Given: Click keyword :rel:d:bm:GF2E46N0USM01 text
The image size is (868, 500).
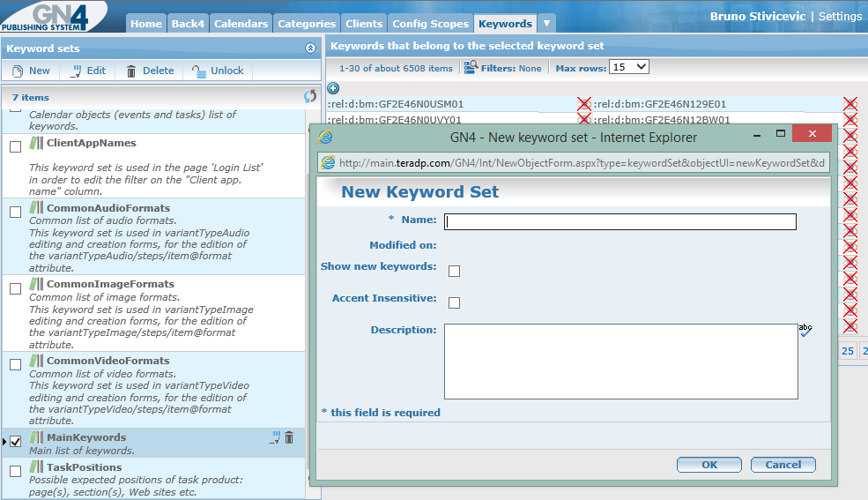Looking at the screenshot, I should point(396,103).
